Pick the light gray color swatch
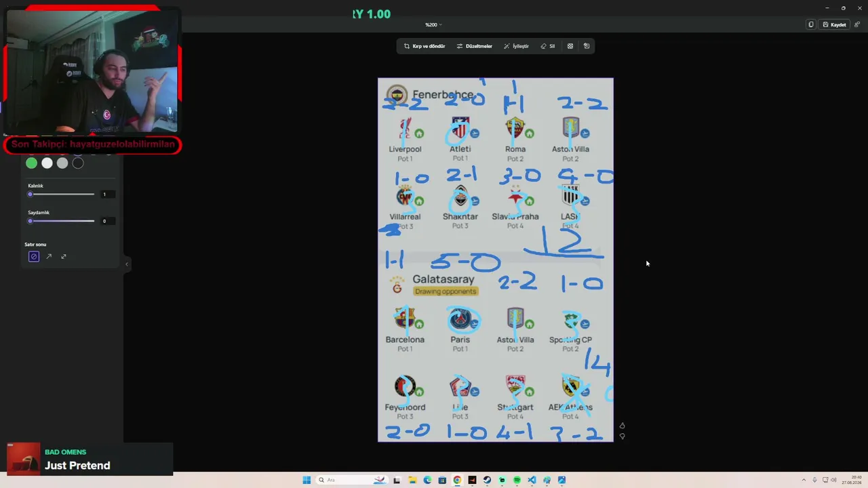 (62, 163)
